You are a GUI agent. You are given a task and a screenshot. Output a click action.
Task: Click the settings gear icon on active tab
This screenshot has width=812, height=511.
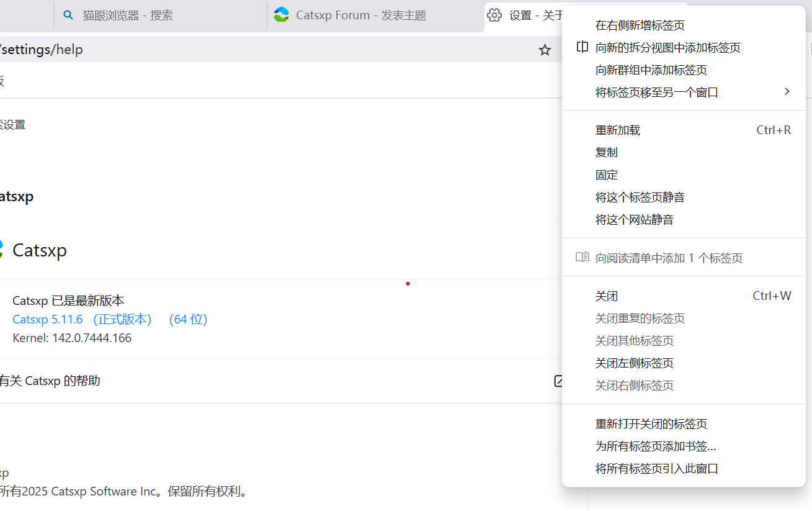point(494,16)
